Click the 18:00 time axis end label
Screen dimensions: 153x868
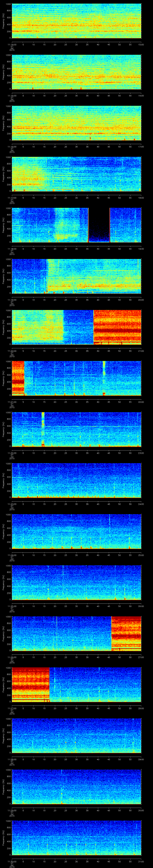point(141,197)
